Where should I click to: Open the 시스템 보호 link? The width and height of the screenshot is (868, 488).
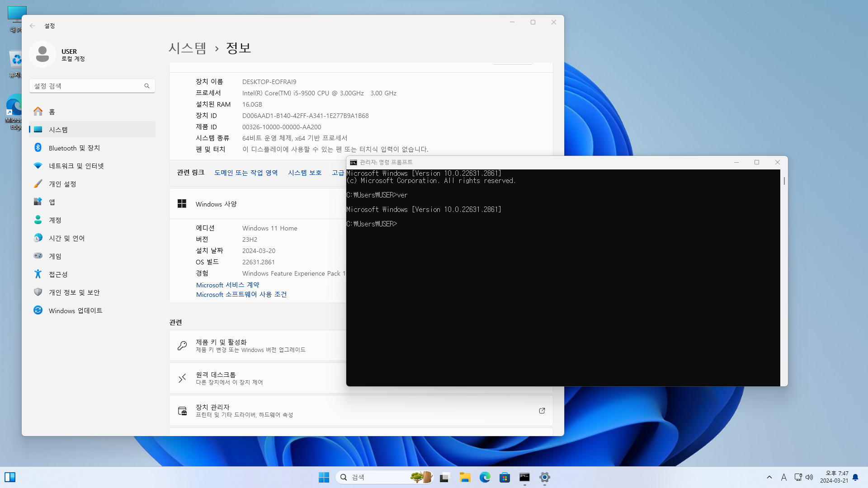(x=305, y=173)
